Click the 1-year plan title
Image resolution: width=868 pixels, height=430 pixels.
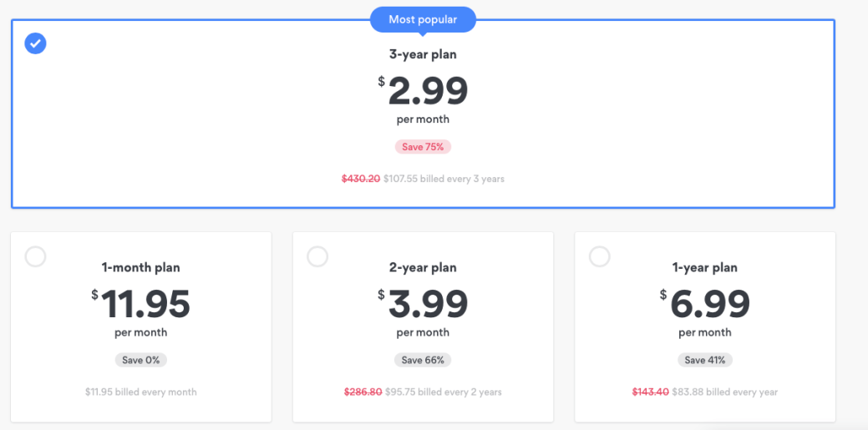coord(705,268)
